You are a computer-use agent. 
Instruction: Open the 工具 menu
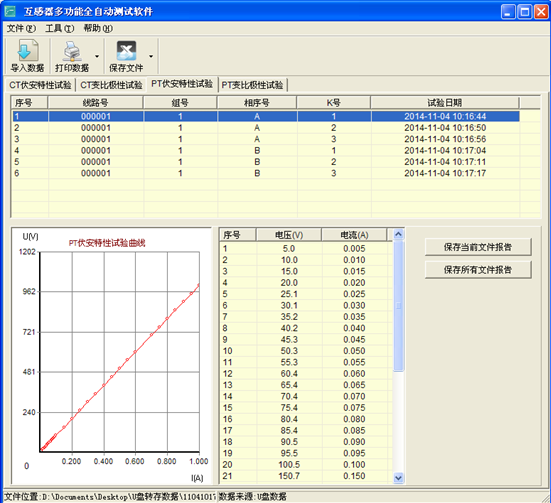59,28
